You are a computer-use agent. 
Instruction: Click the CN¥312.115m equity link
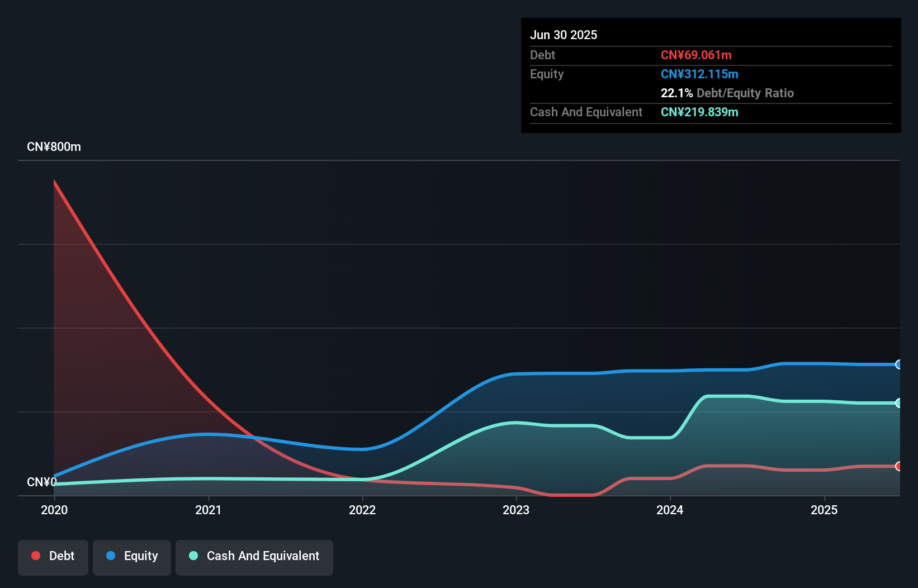pyautogui.click(x=699, y=74)
